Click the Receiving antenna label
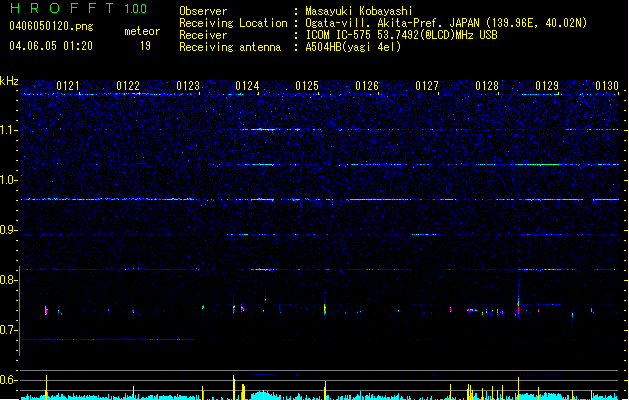Image resolution: width=629 pixels, height=400 pixels. point(230,47)
